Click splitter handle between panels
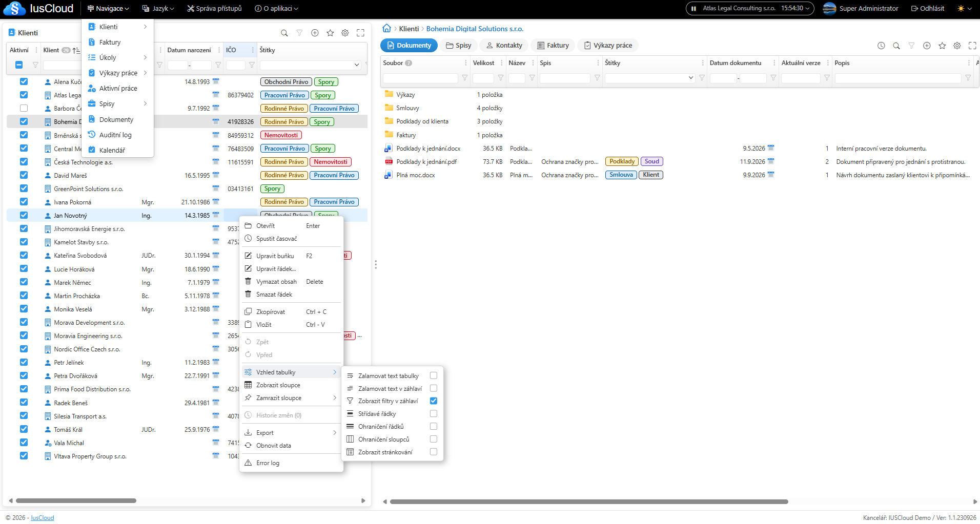This screenshot has height=524, width=980. (x=376, y=264)
